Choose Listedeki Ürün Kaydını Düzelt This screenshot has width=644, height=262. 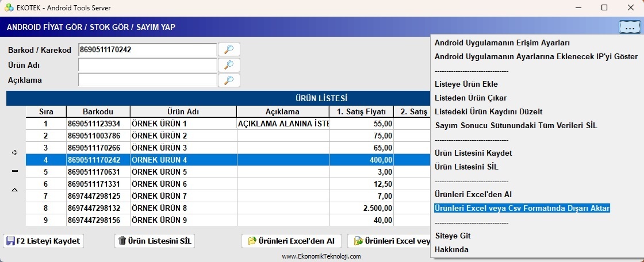[488, 111]
